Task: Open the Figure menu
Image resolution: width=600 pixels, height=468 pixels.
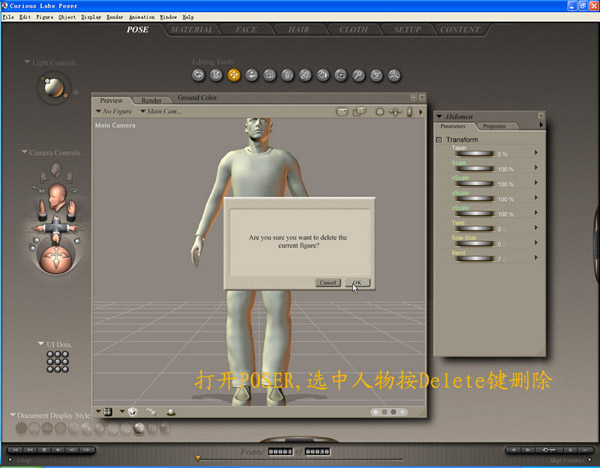Action: pos(44,17)
